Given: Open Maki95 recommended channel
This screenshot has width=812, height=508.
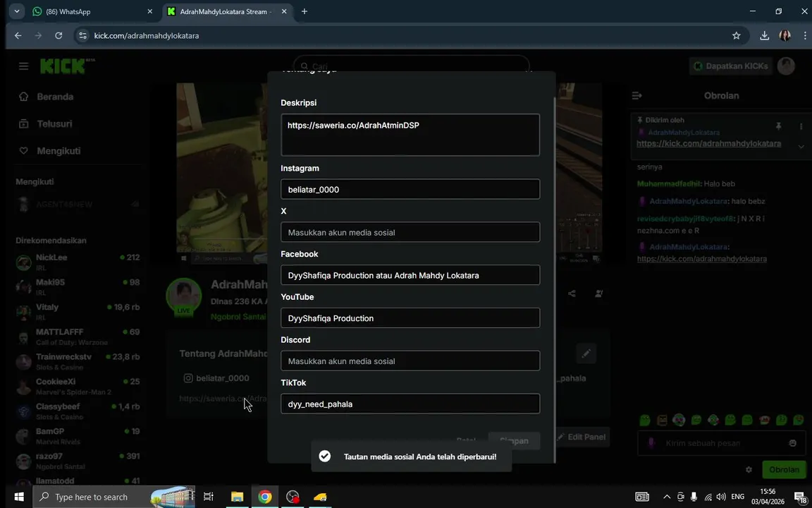Looking at the screenshot, I should [78, 287].
